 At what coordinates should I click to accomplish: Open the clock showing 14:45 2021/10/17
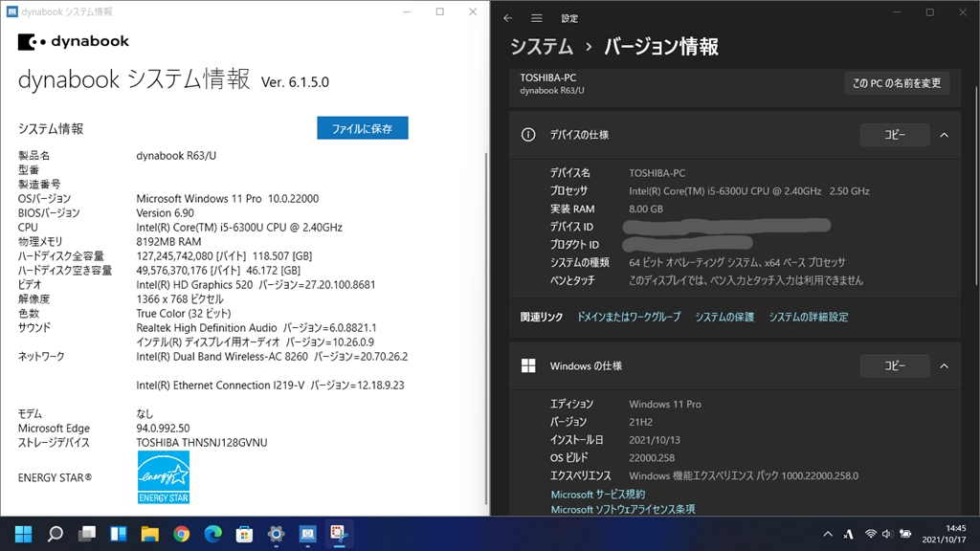coord(945,534)
